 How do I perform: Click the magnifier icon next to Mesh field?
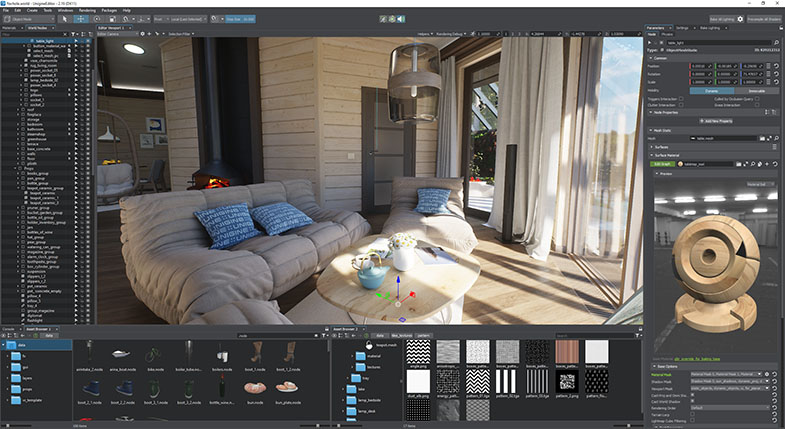(x=776, y=138)
